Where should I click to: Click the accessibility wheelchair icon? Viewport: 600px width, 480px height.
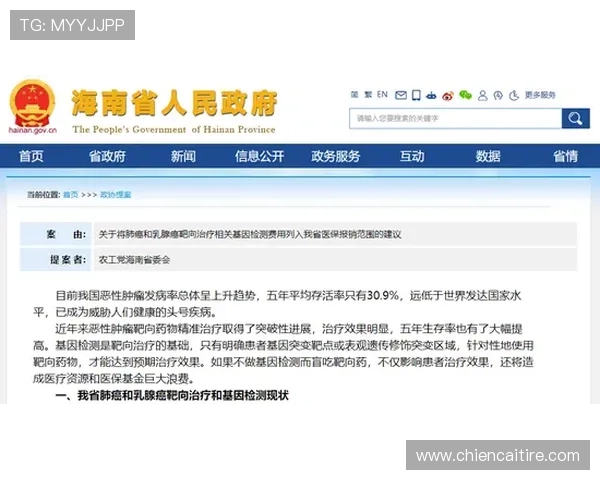514,95
